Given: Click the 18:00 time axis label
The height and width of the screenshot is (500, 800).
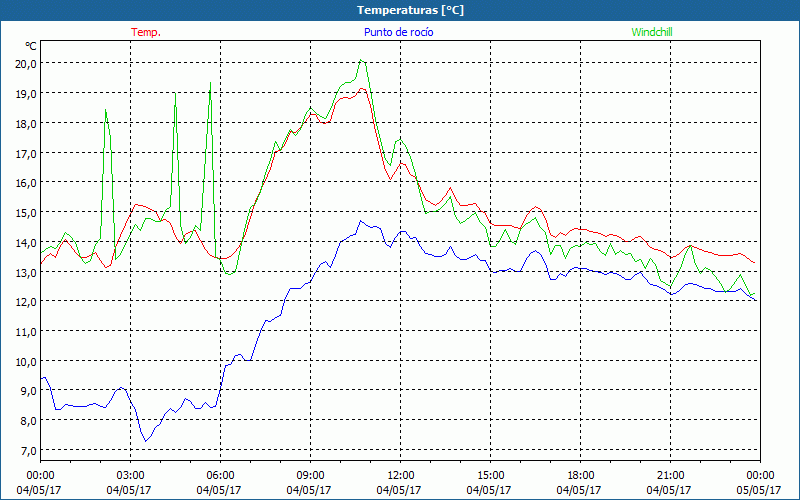Looking at the screenshot, I should pyautogui.click(x=580, y=476).
